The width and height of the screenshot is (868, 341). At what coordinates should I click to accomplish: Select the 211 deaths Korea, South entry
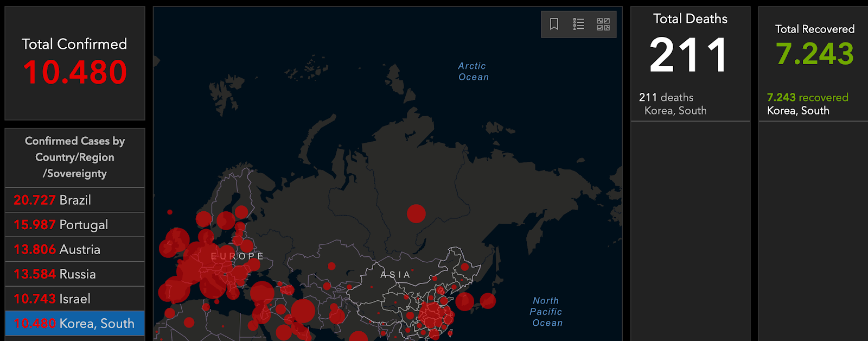[x=690, y=104]
